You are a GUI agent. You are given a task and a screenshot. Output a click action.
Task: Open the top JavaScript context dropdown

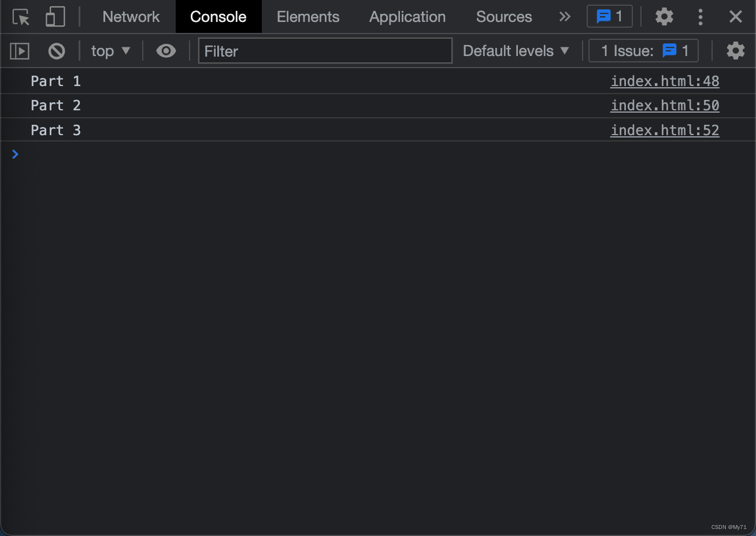[110, 51]
